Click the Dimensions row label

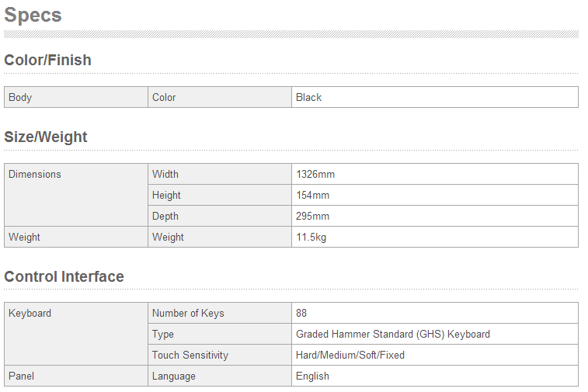(34, 174)
